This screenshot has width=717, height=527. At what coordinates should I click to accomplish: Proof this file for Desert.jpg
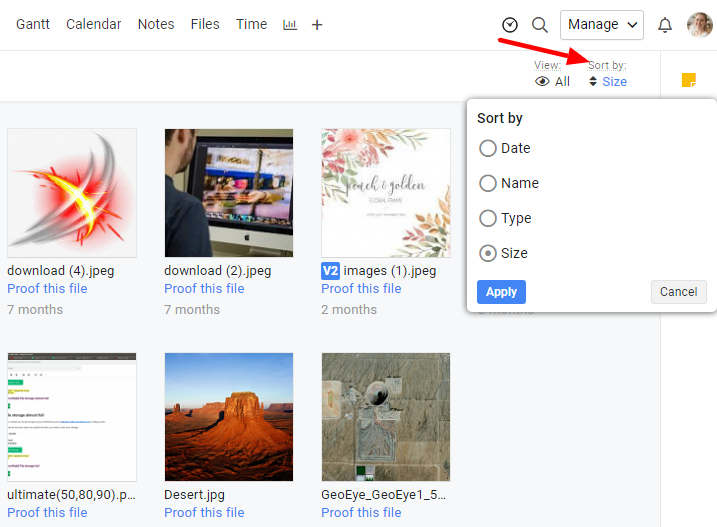(204, 512)
